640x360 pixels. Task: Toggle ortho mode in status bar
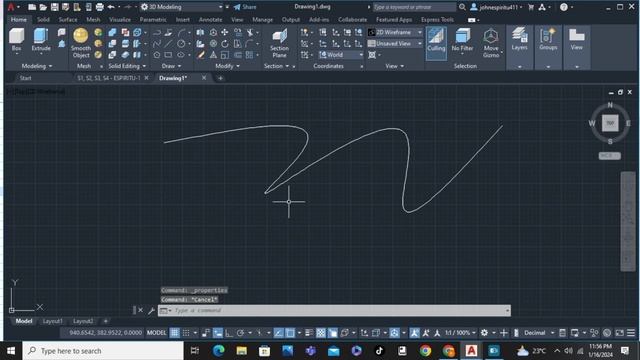click(x=229, y=333)
